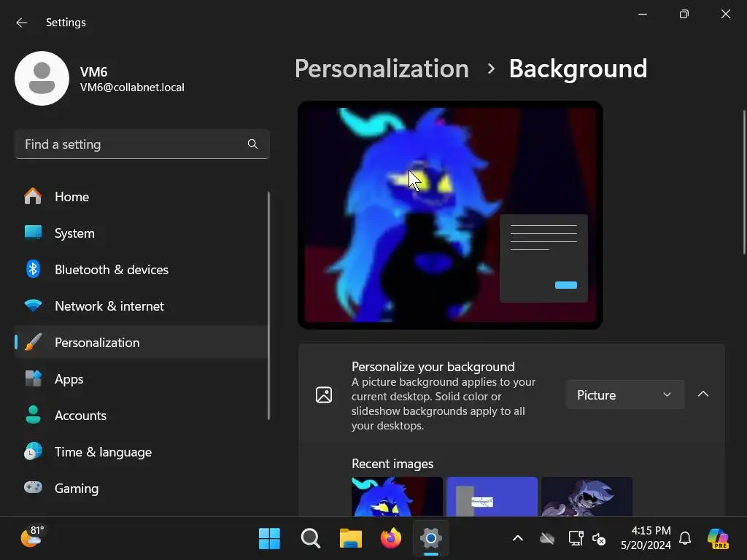This screenshot has height=560, width=747.
Task: Open Bluetooth & devices settings
Action: click(142, 270)
